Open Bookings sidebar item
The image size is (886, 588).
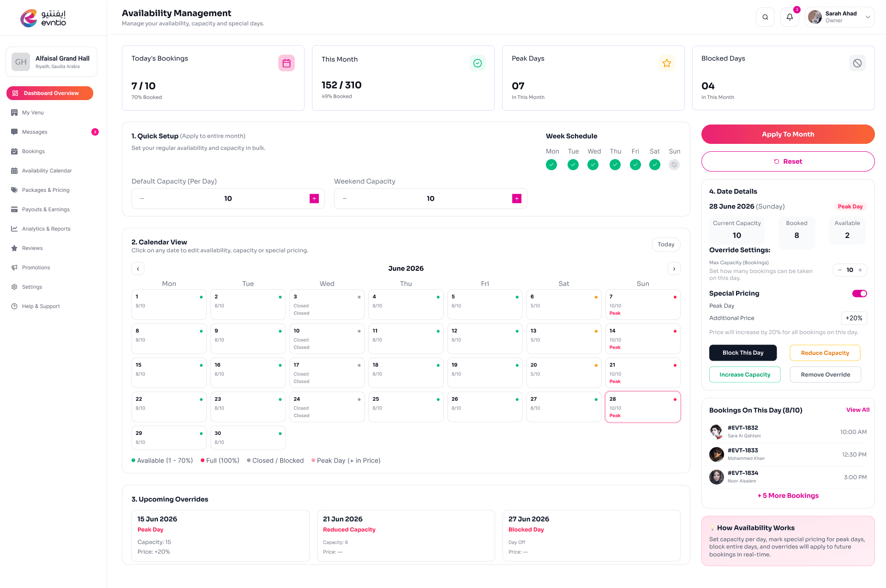(33, 151)
